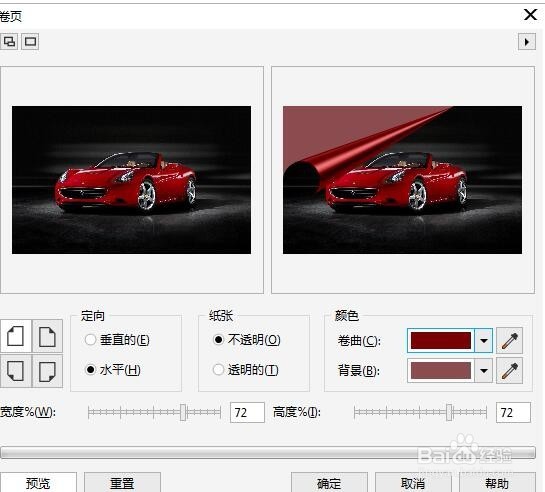Select the 水平(H) orientation option
545x492 pixels.
point(113,370)
